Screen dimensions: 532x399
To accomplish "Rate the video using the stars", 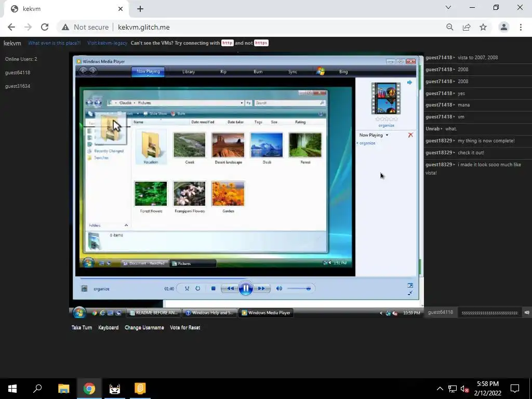I will (387, 119).
